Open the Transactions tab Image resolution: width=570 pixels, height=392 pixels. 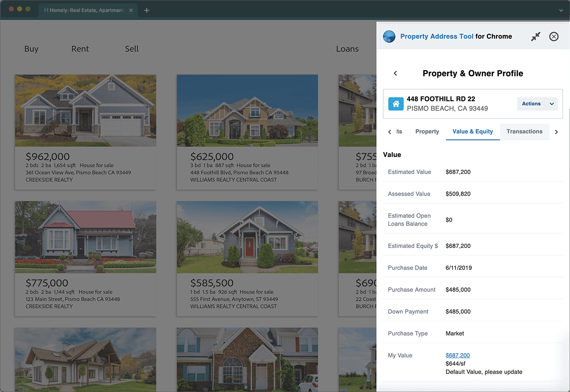[x=524, y=132]
